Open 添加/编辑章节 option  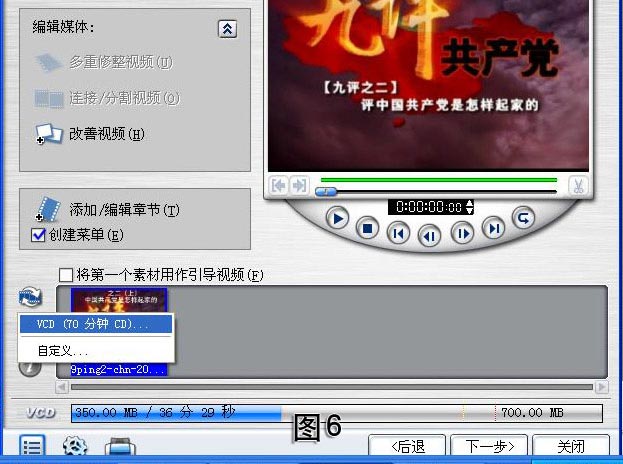click(x=123, y=210)
